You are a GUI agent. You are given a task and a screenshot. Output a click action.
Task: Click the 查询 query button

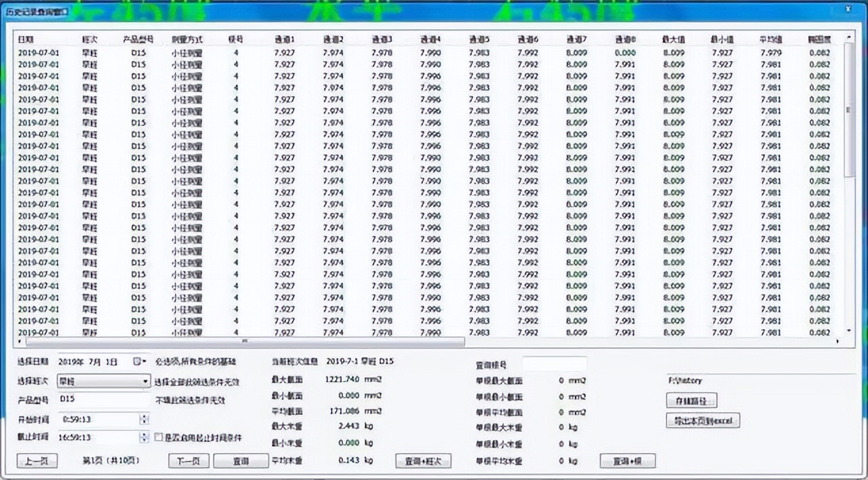[241, 460]
